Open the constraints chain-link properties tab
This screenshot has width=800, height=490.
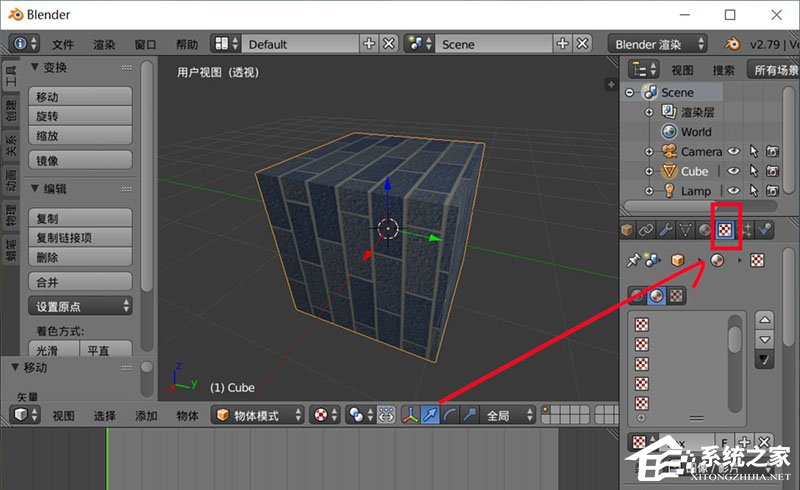coord(647,230)
